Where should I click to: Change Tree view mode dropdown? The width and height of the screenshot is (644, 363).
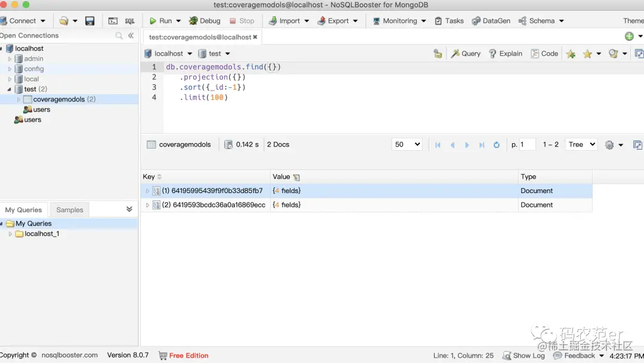point(581,144)
